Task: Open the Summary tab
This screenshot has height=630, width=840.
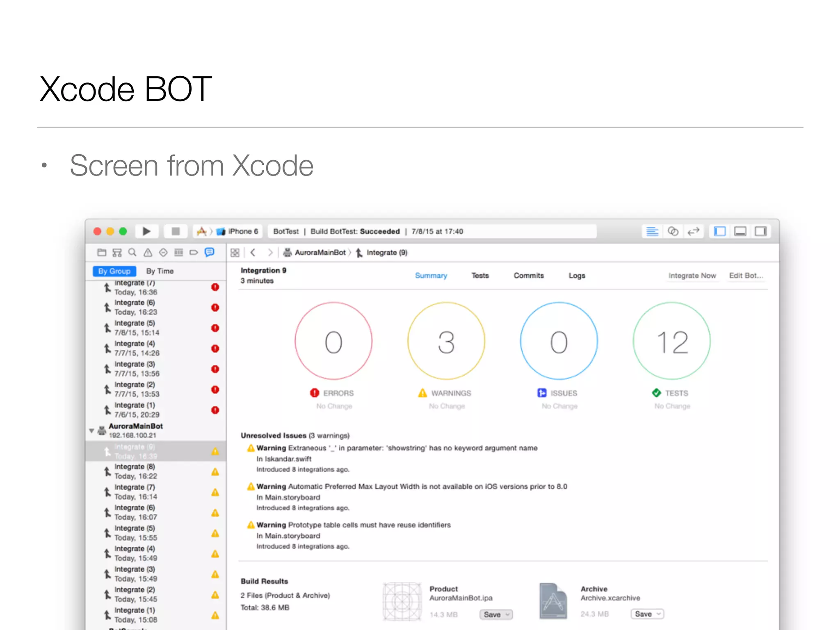Action: (431, 276)
